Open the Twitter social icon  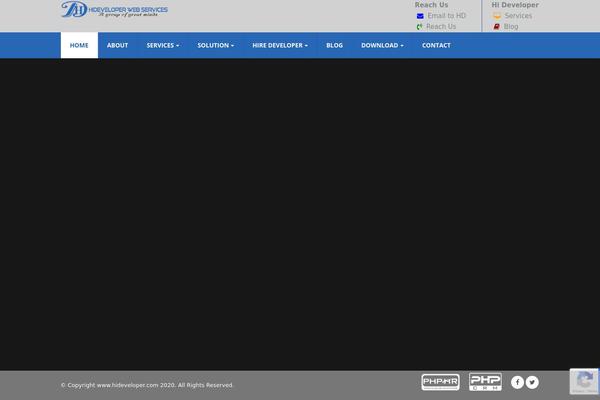(532, 382)
